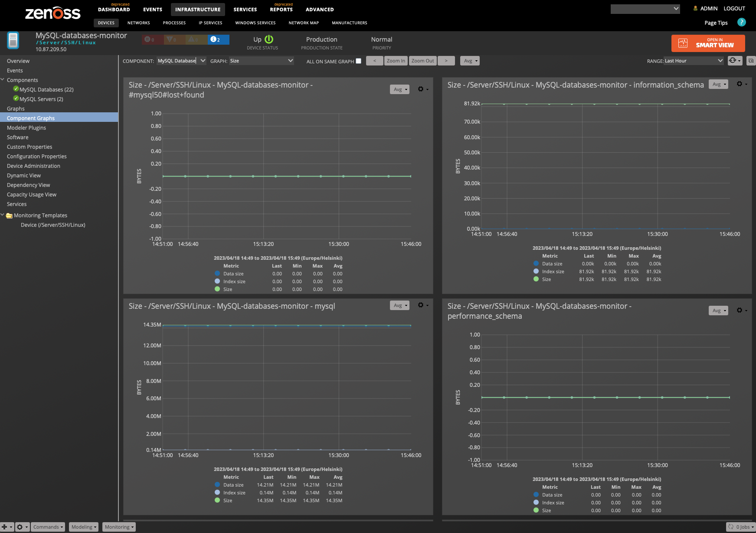This screenshot has height=533, width=756.
Task: Open Avg dropdown on #mysql50#lost+found graph
Action: (399, 89)
